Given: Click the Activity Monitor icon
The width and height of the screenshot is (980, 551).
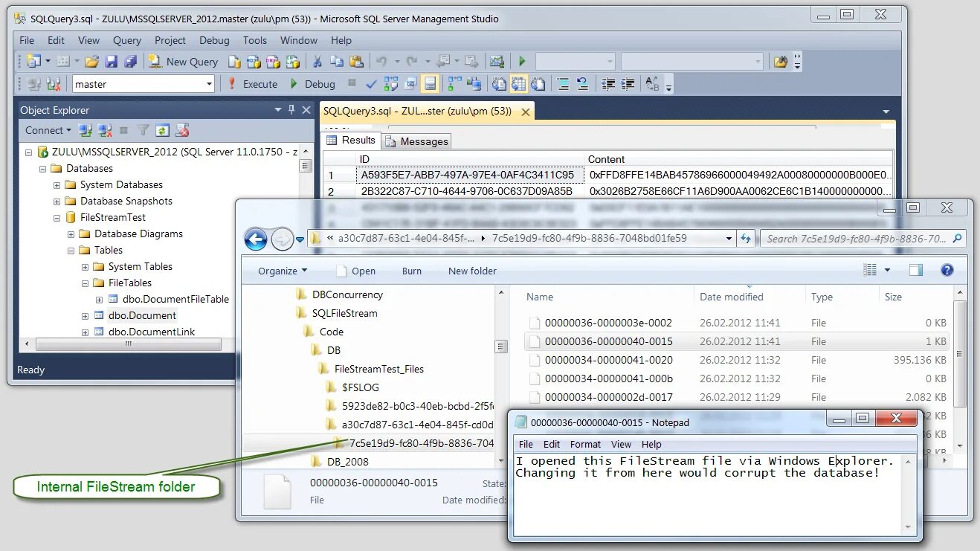Looking at the screenshot, I should coord(497,62).
